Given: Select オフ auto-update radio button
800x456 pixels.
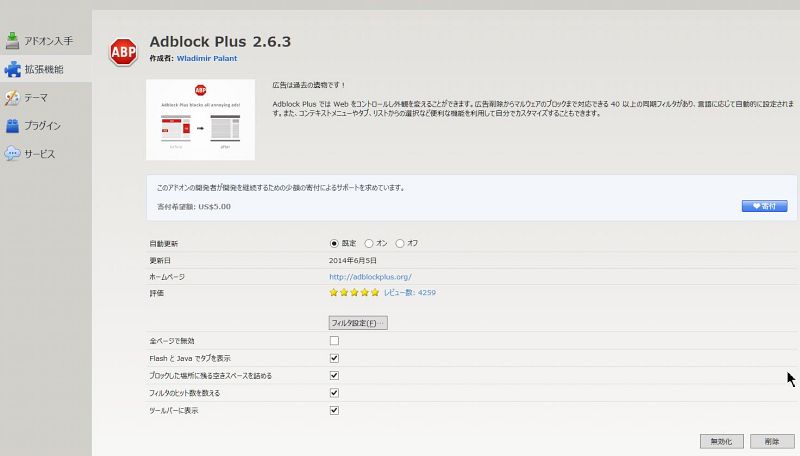Looking at the screenshot, I should pyautogui.click(x=400, y=243).
